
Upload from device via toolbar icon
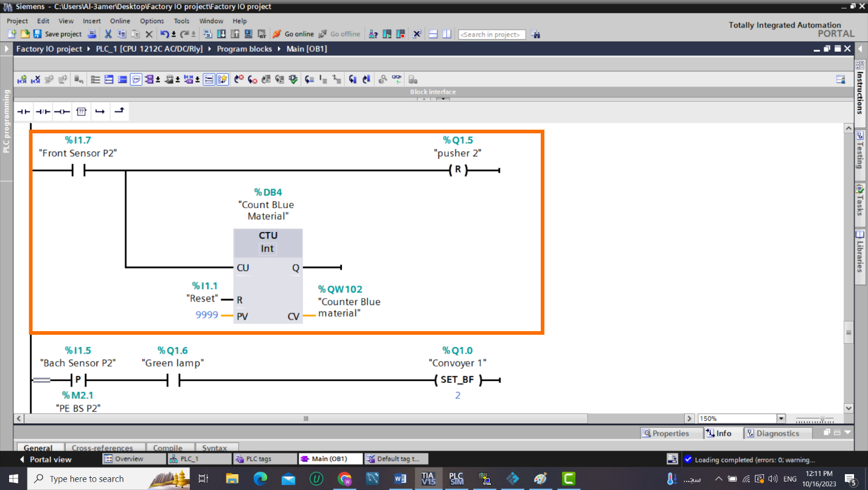click(235, 34)
